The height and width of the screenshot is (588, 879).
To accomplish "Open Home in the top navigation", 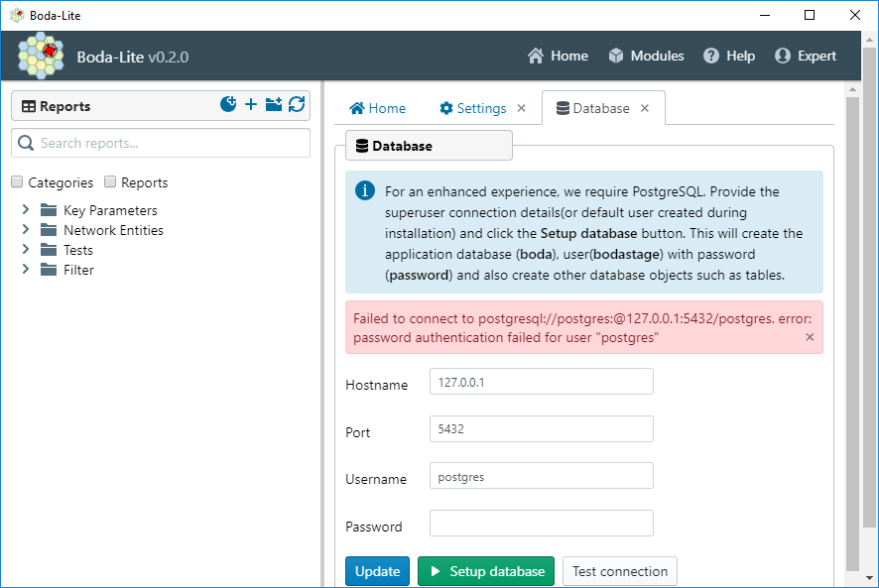I will coord(558,57).
